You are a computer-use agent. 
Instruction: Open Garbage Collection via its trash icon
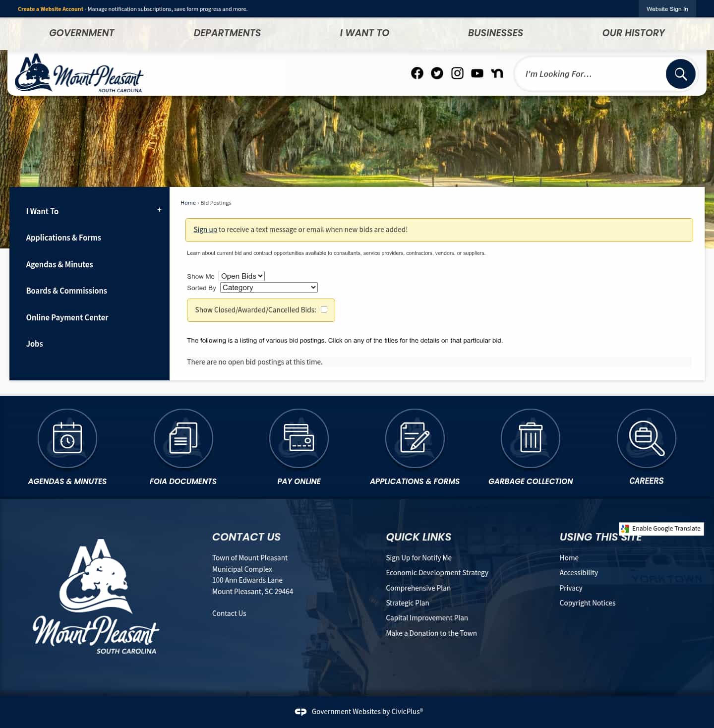tap(531, 438)
